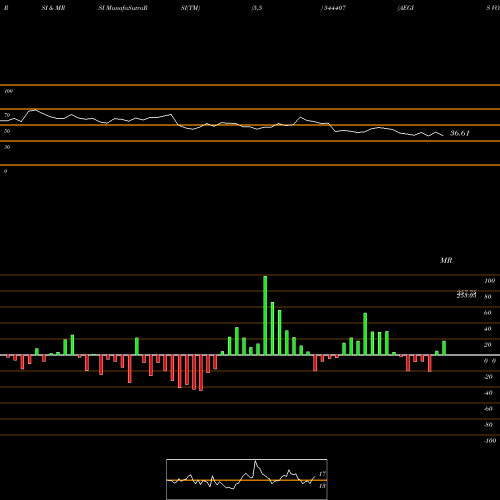Screen dimensions: 500x500
Task: Click the 0 label on RSI axis
Action: [x=5, y=171]
